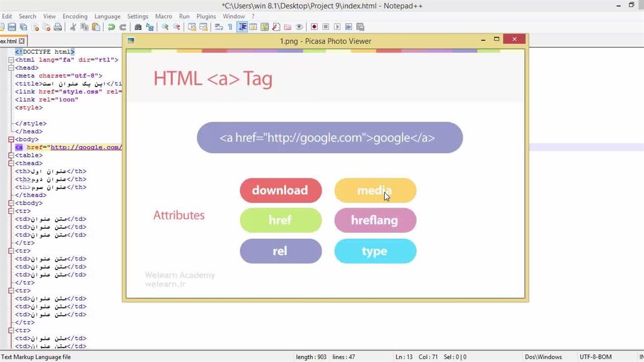The height and width of the screenshot is (362, 644).
Task: Click the download attribute pill in the image
Action: 280,190
